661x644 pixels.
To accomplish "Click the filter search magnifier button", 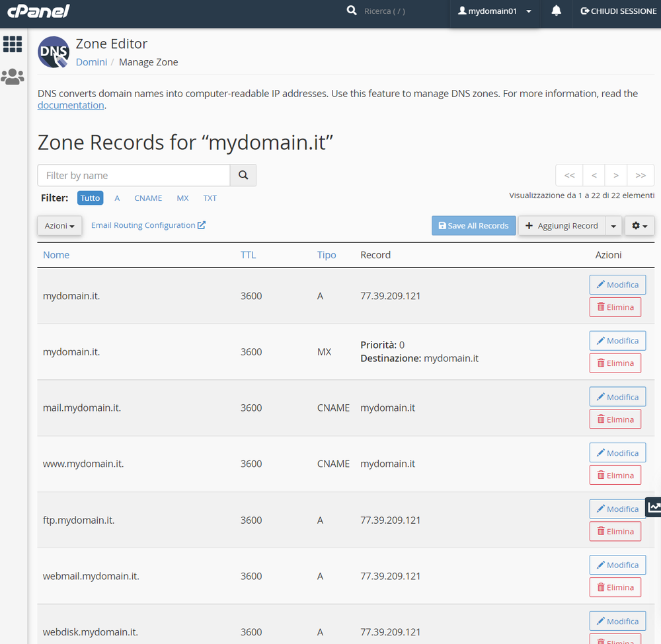I will pyautogui.click(x=243, y=175).
